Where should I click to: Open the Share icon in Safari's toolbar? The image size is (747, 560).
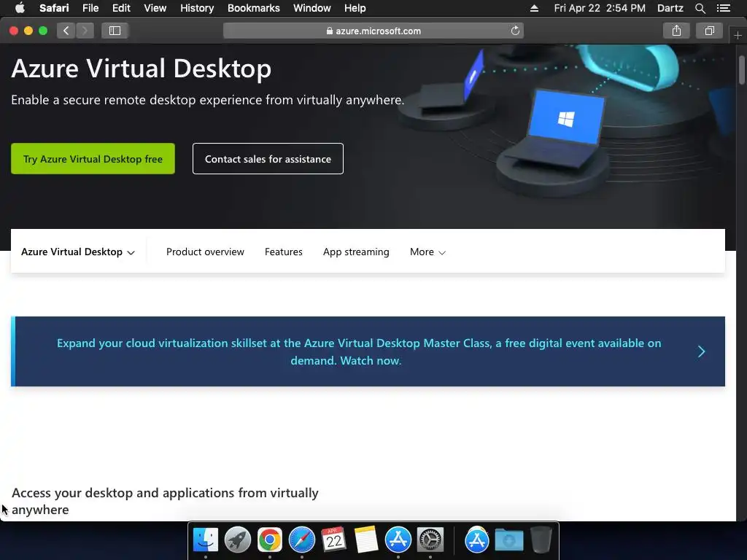click(676, 31)
